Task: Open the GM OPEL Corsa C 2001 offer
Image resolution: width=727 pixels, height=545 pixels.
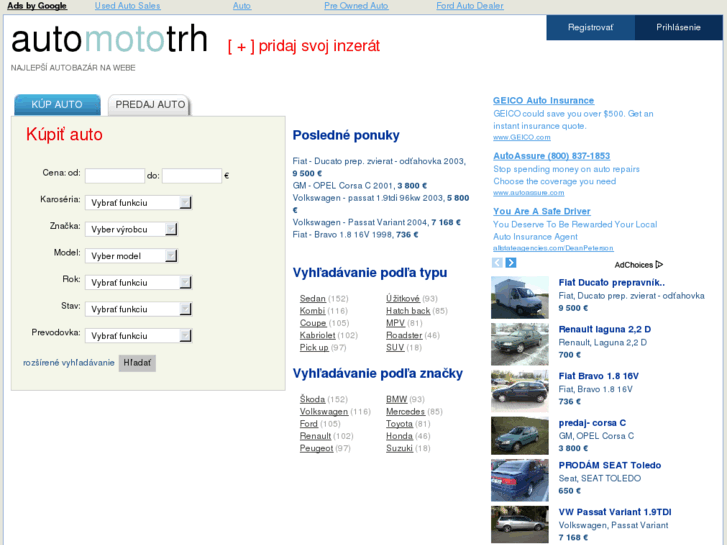Action: 360,186
